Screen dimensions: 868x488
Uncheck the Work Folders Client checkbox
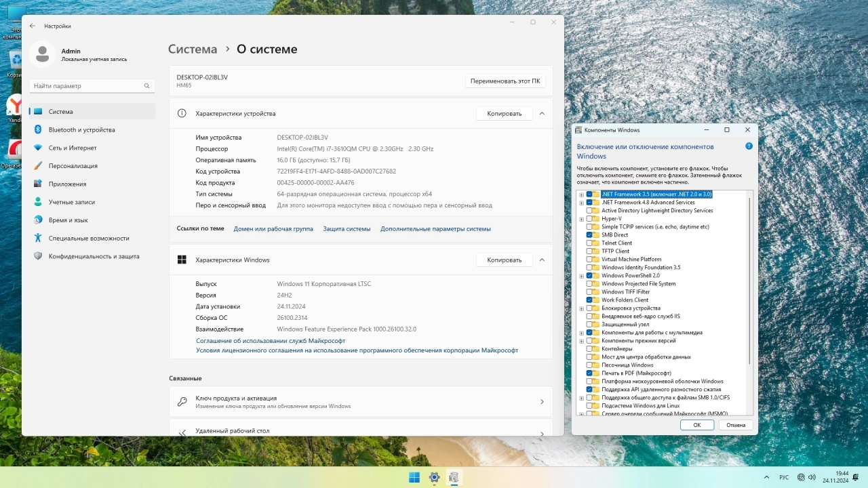point(589,300)
